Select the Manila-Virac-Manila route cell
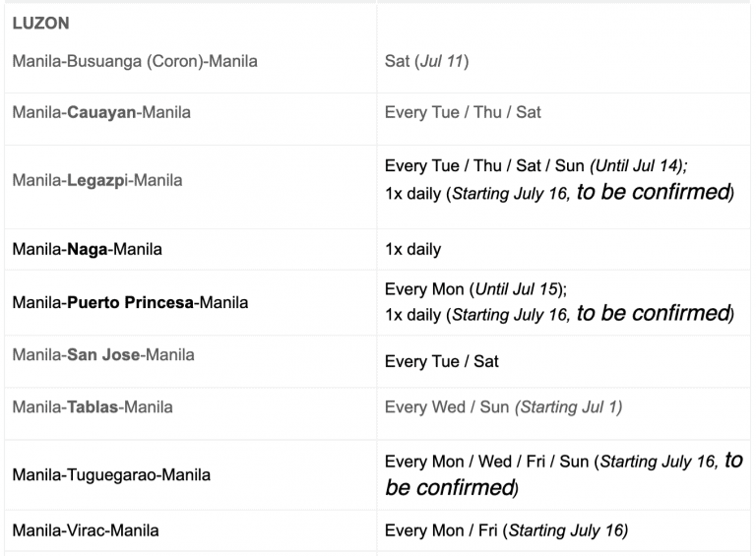756x556 pixels. point(86,530)
